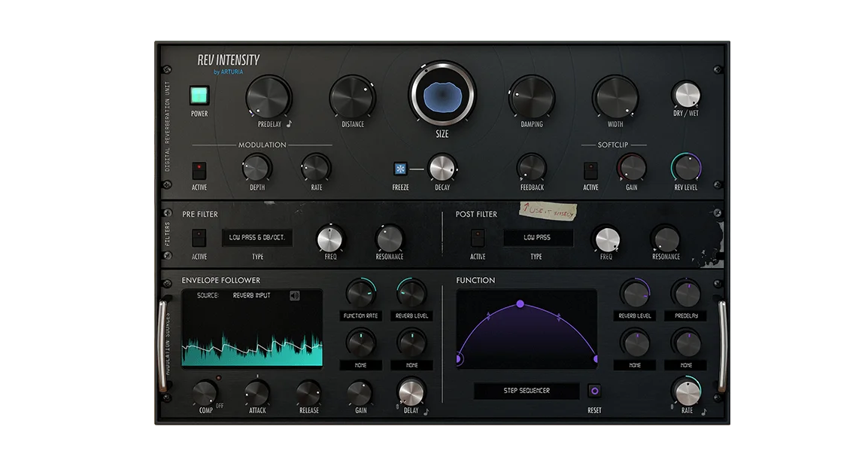Activate the Post Filter section
The width and height of the screenshot is (868, 463).
(478, 237)
